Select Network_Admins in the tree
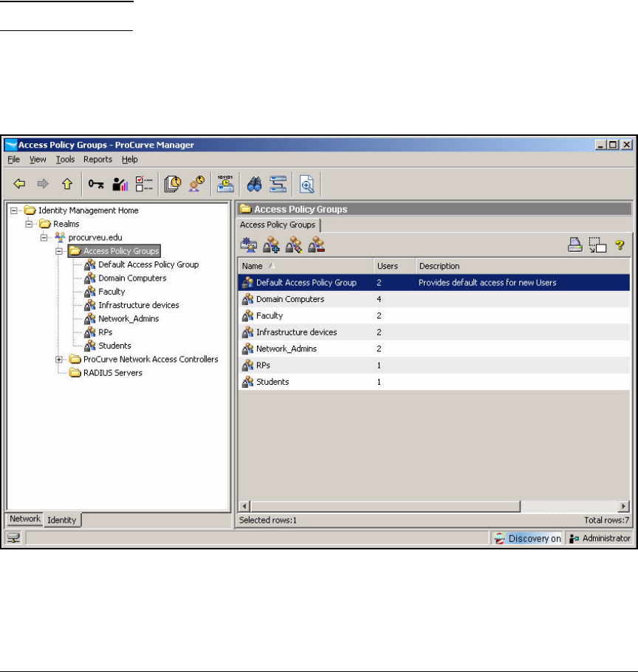The image size is (638, 672). click(128, 318)
